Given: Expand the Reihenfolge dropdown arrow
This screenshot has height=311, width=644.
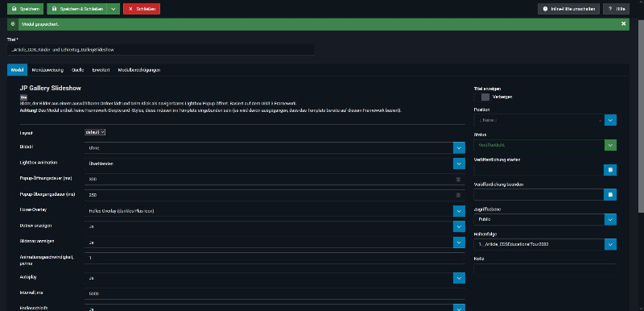Looking at the screenshot, I should 610,244.
